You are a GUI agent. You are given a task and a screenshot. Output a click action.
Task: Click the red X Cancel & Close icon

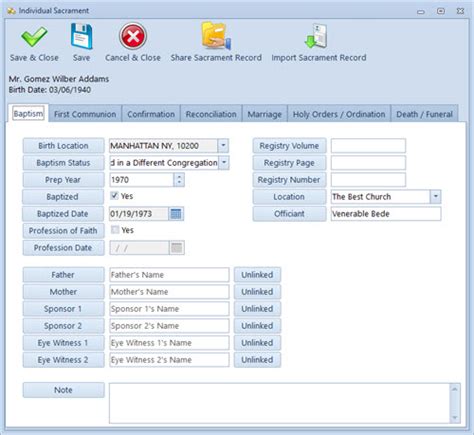pyautogui.click(x=133, y=36)
